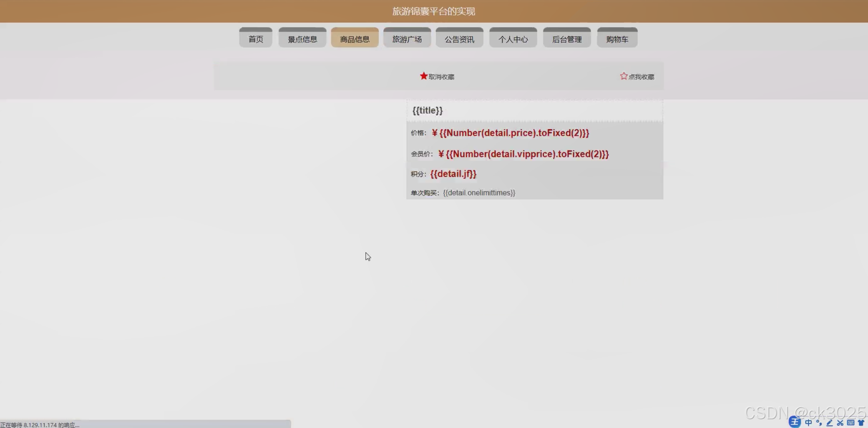868x428 pixels.
Task: Open the 首页 home tab
Action: click(x=256, y=39)
